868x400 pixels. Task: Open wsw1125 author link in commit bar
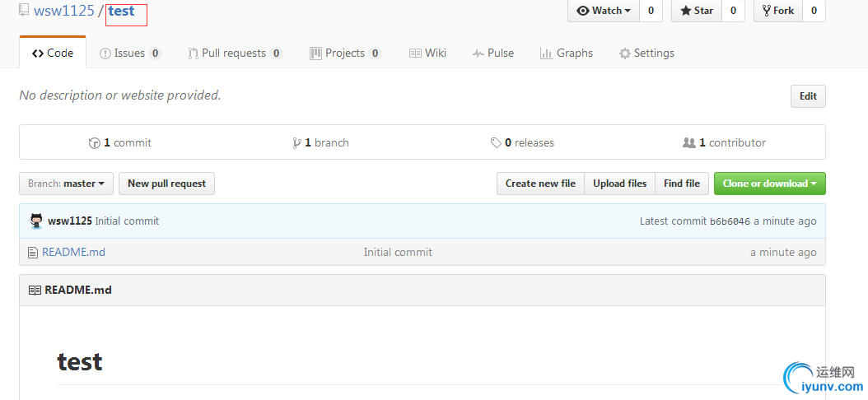(x=70, y=221)
